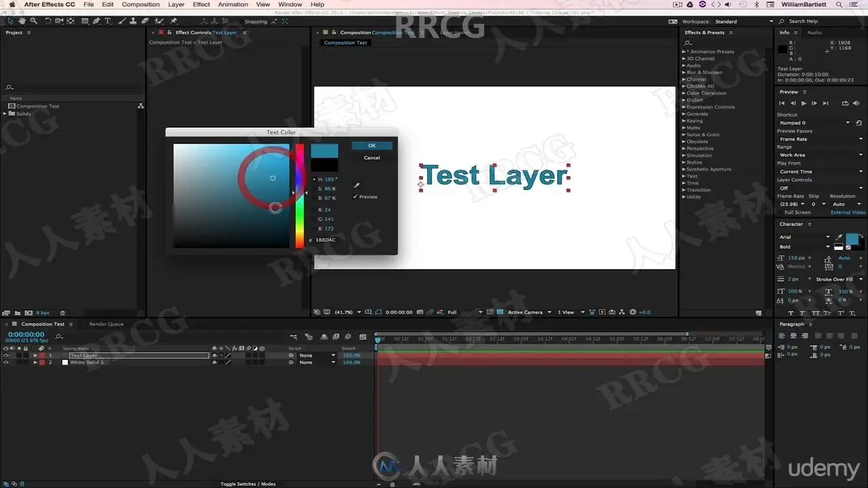Take snapshot with the camera icon
868x488 pixels.
coord(421,312)
